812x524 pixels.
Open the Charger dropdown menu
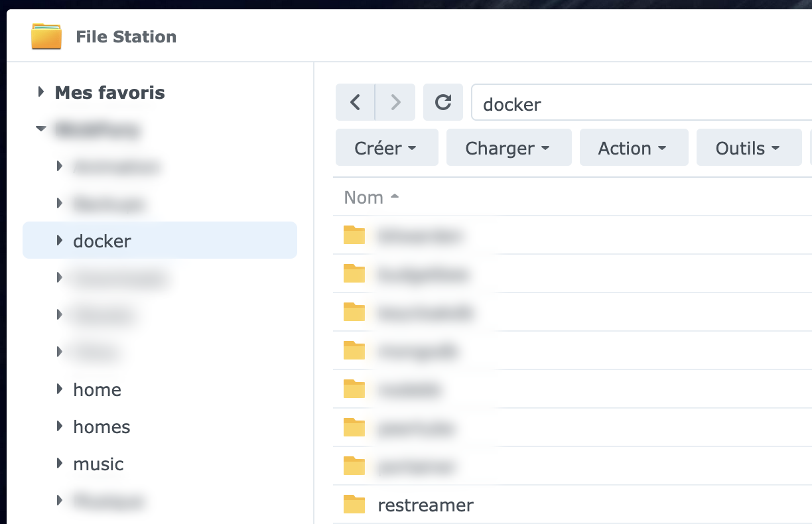508,148
